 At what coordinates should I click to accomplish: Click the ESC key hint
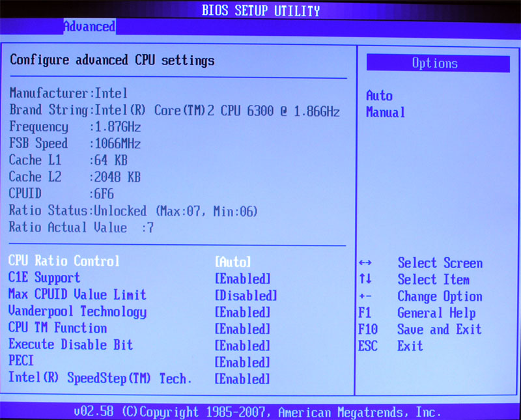pos(368,346)
